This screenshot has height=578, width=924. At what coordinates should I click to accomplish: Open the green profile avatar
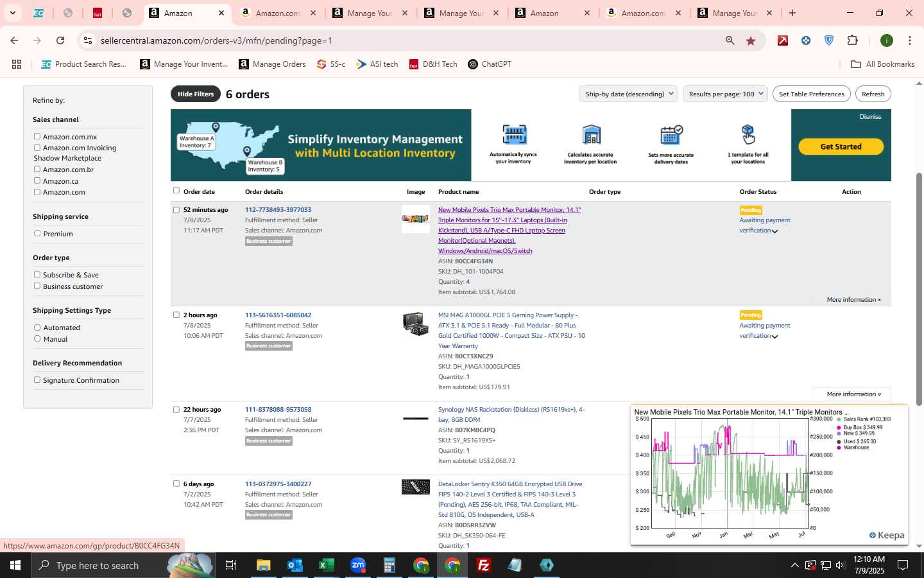(887, 40)
